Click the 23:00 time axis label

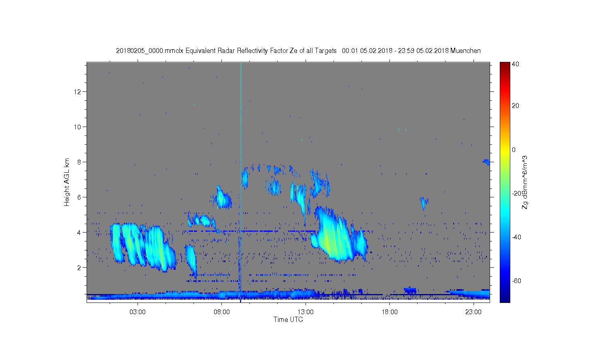473,312
